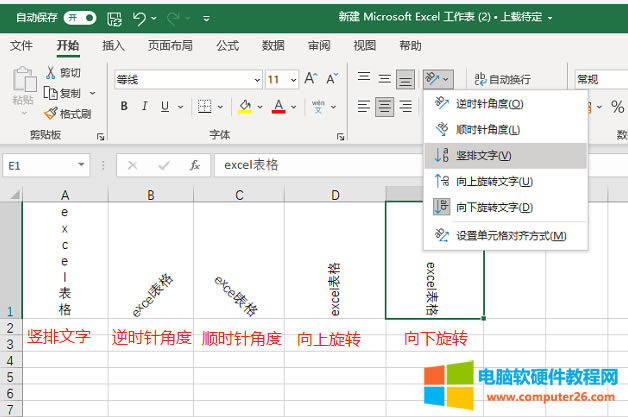Click the 自动换行 wrap text button

point(502,79)
